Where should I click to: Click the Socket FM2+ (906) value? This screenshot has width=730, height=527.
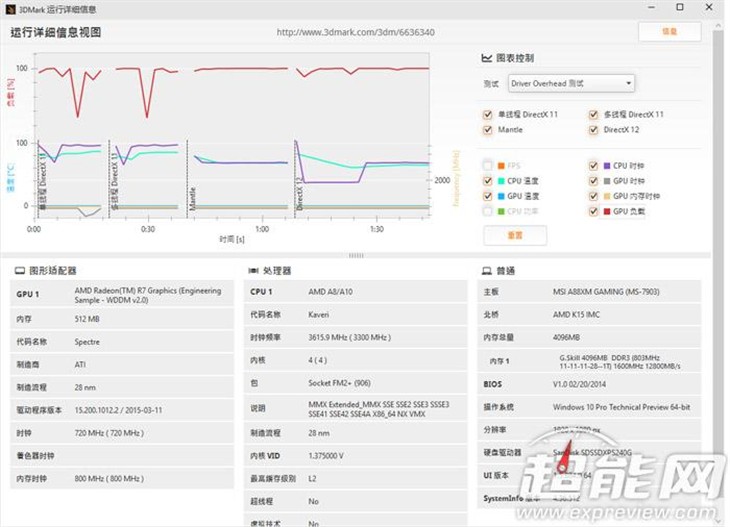pos(339,383)
